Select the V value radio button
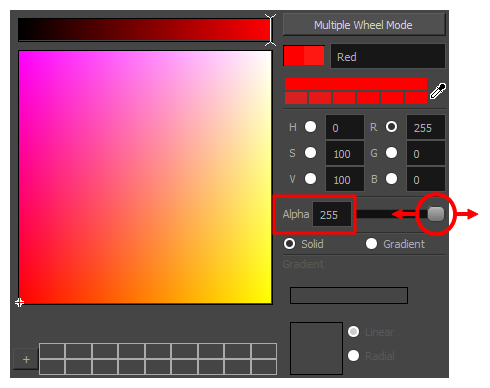The image size is (490, 388). coord(310,179)
